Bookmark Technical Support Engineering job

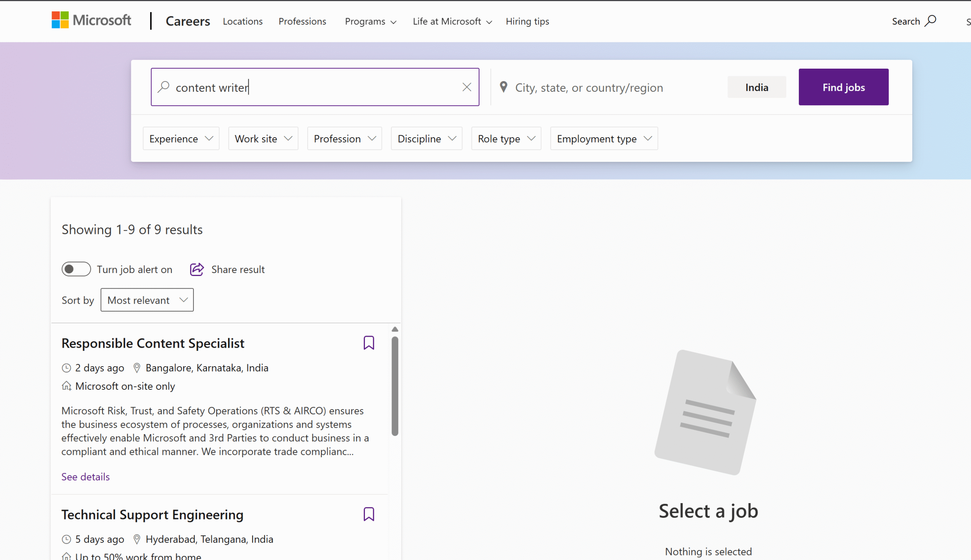pyautogui.click(x=369, y=514)
